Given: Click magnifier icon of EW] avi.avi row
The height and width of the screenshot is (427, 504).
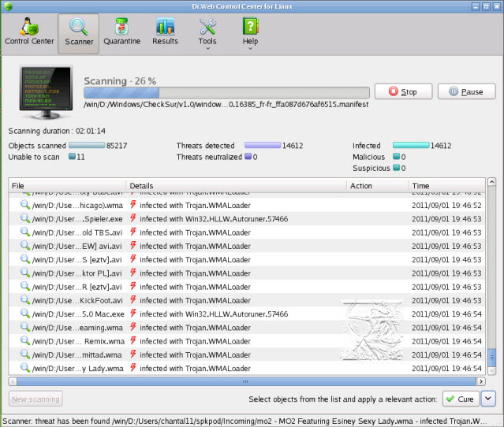Looking at the screenshot, I should pos(24,245).
